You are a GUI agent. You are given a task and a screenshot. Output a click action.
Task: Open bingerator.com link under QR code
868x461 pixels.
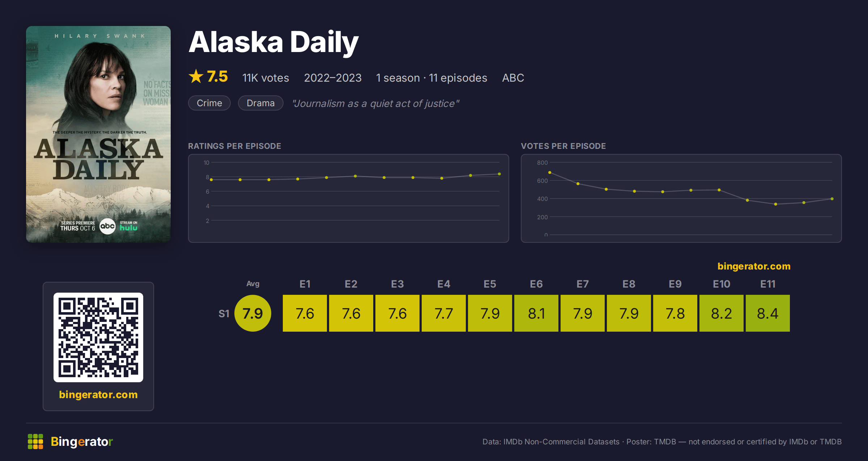[98, 395]
